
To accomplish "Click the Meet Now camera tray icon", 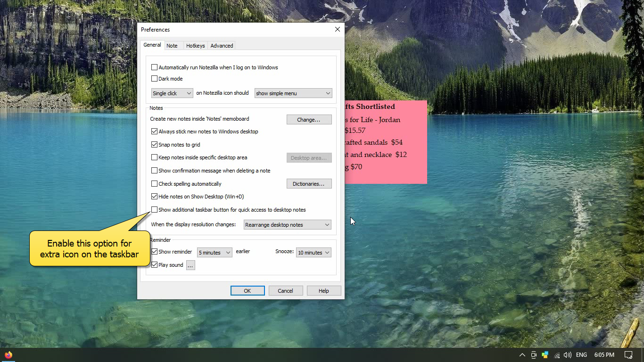I will (534, 355).
